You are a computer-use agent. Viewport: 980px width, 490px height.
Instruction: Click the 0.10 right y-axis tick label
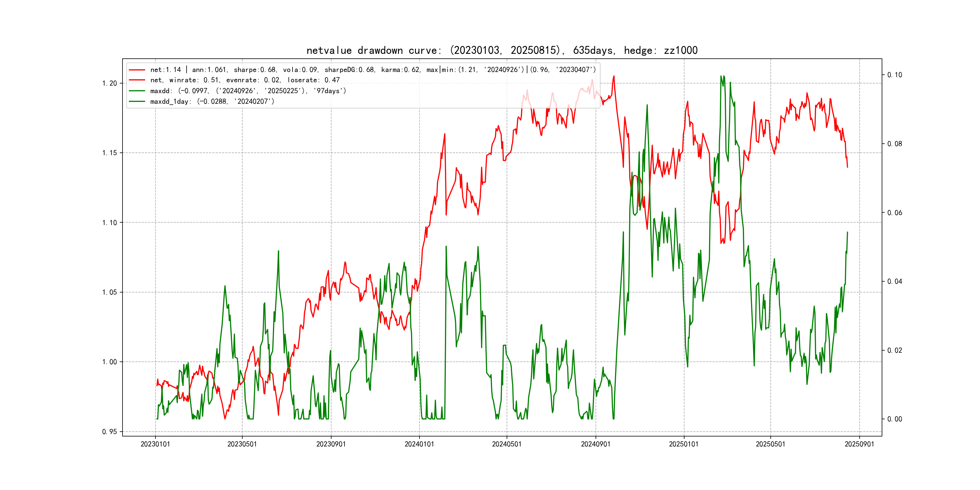(x=894, y=75)
